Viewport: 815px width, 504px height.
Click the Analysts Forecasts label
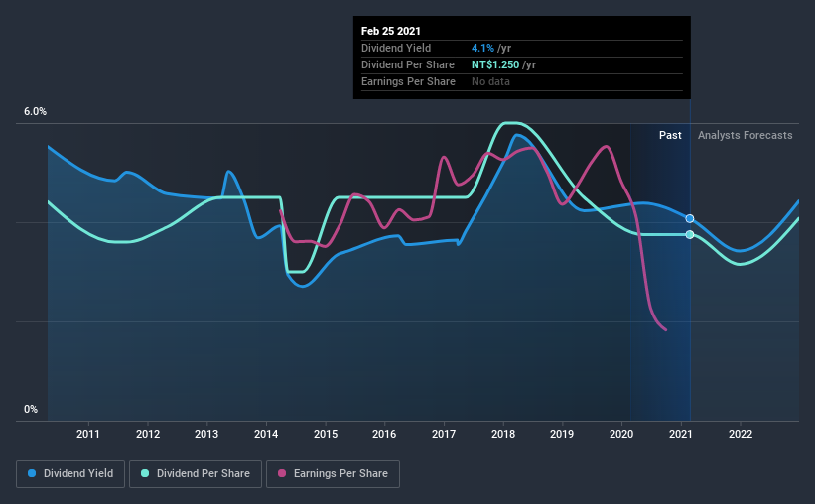pyautogui.click(x=745, y=135)
